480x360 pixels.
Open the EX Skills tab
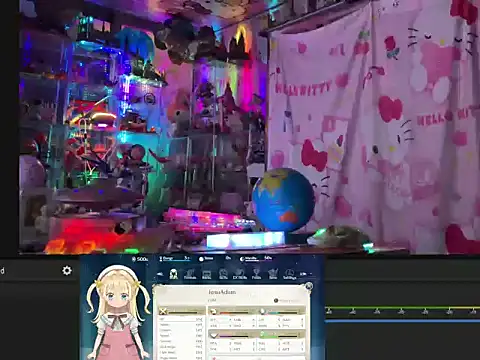coord(240,274)
